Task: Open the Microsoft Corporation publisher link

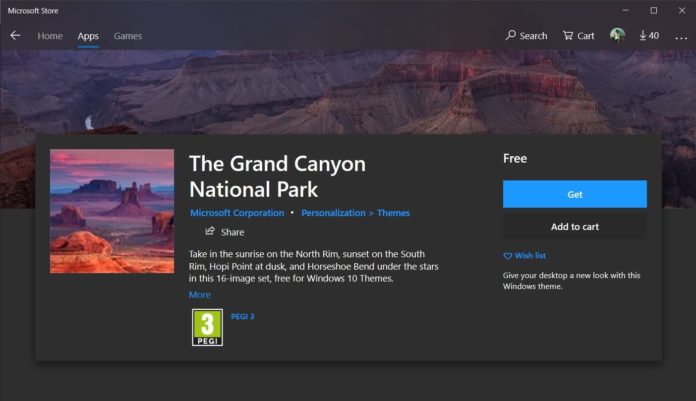Action: 236,213
